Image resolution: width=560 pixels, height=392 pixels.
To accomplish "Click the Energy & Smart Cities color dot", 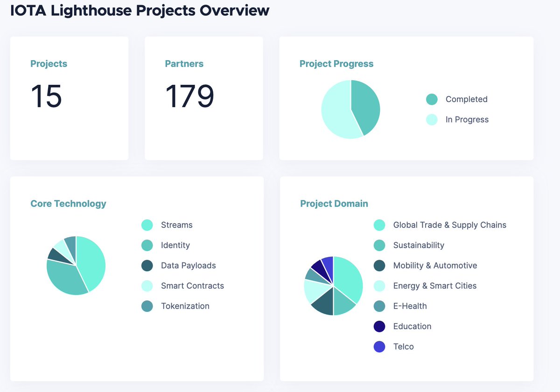I will [x=379, y=286].
